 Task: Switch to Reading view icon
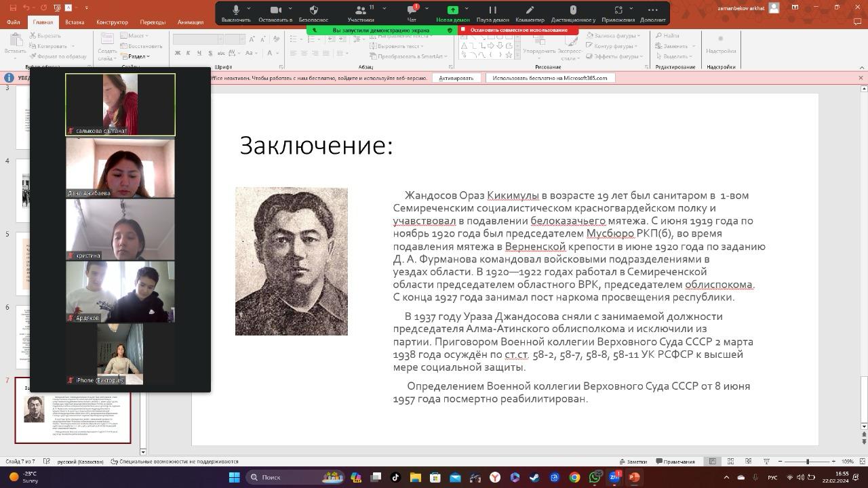tap(748, 462)
